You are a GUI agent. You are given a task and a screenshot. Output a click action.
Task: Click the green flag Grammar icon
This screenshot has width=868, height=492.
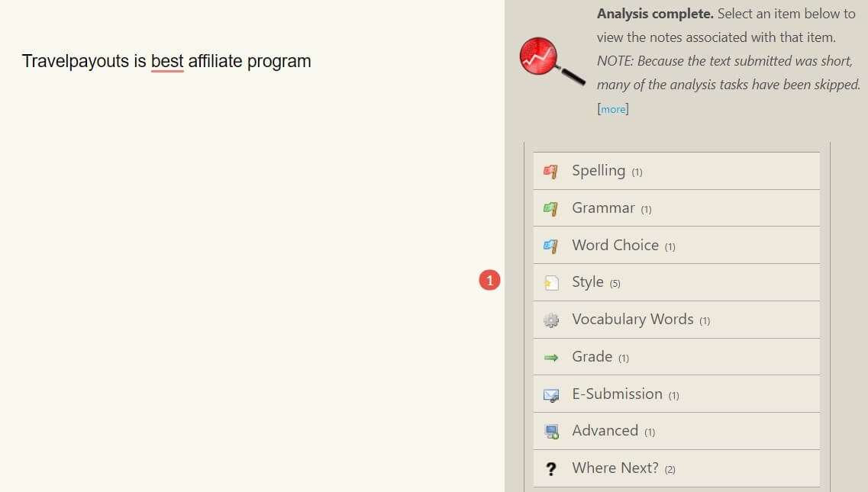tap(550, 208)
